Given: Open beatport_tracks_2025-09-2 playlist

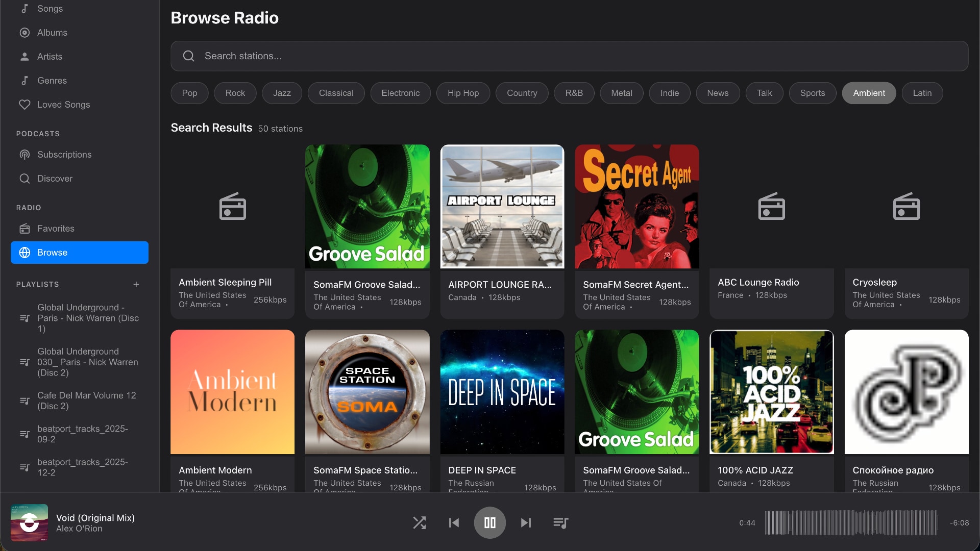Looking at the screenshot, I should (79, 434).
